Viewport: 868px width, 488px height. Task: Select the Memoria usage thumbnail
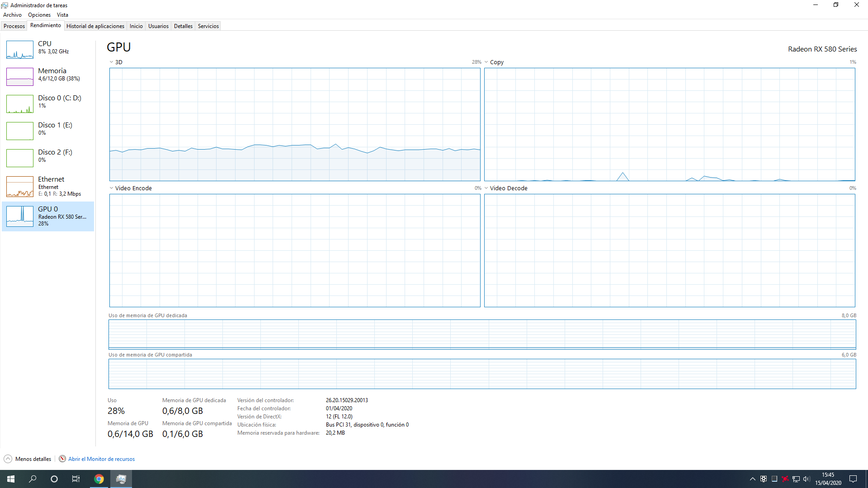20,77
